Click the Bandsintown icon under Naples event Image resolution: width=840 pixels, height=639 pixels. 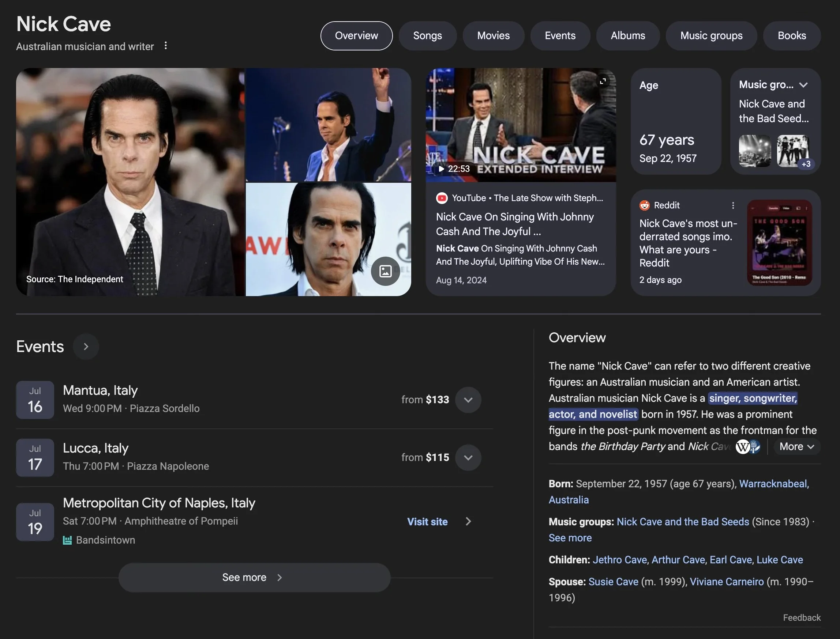tap(67, 540)
